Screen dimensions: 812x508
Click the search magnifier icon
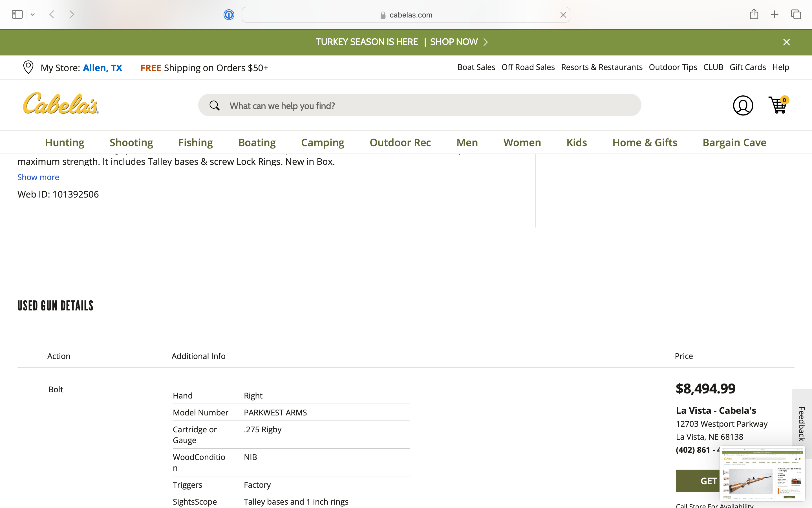tap(214, 106)
